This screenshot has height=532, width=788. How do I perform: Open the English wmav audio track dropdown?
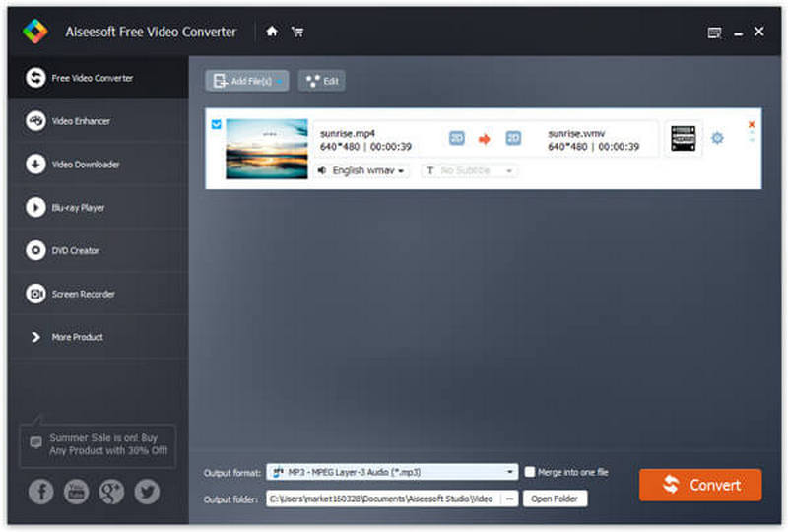coord(361,171)
